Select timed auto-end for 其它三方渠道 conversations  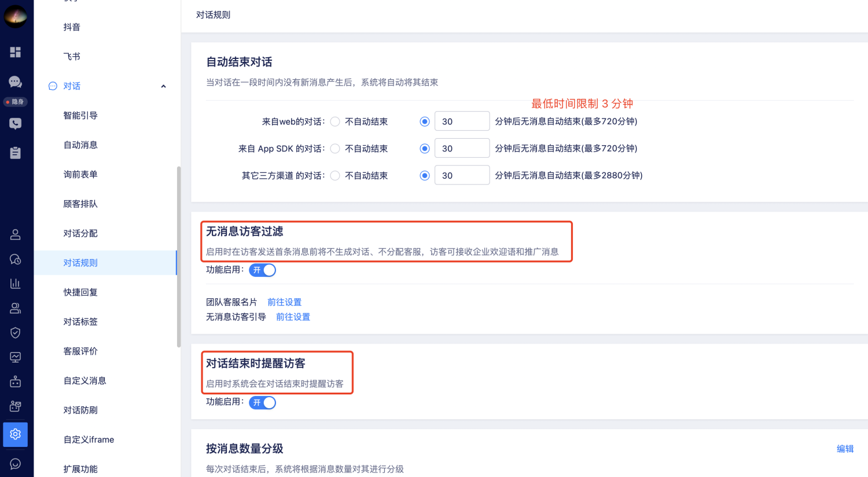click(425, 176)
